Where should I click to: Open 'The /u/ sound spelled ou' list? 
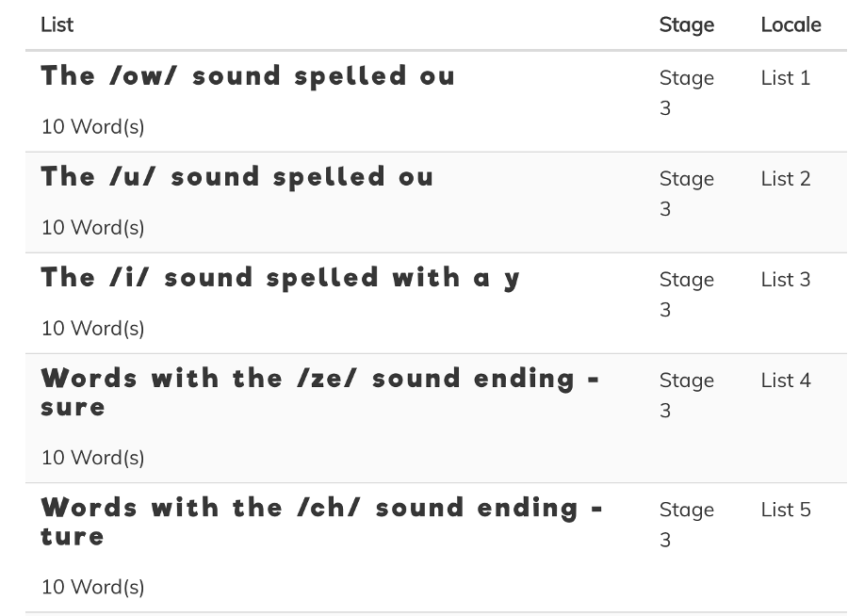click(236, 177)
